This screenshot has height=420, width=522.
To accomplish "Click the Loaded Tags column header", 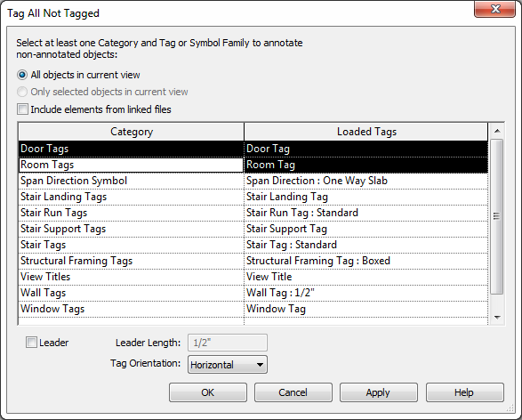I will click(366, 132).
